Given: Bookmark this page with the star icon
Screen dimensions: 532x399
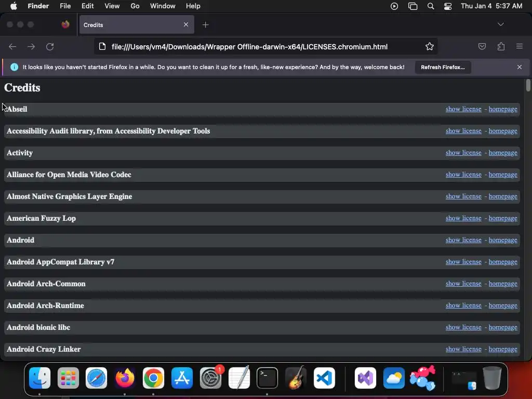Looking at the screenshot, I should pyautogui.click(x=430, y=46).
